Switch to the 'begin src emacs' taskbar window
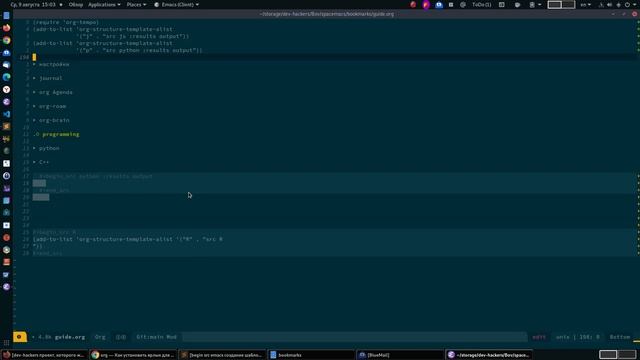 222,355
